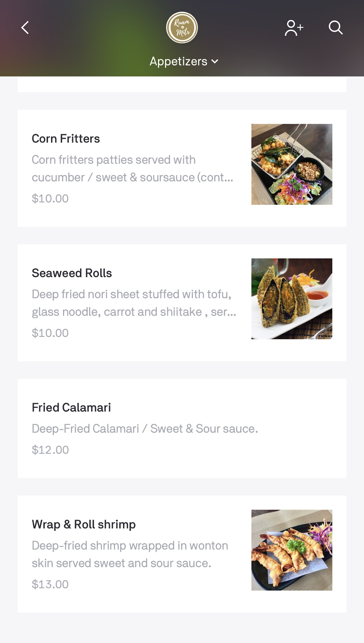The image size is (364, 643).
Task: Open the Corn Fritters photo
Action: 292,164
